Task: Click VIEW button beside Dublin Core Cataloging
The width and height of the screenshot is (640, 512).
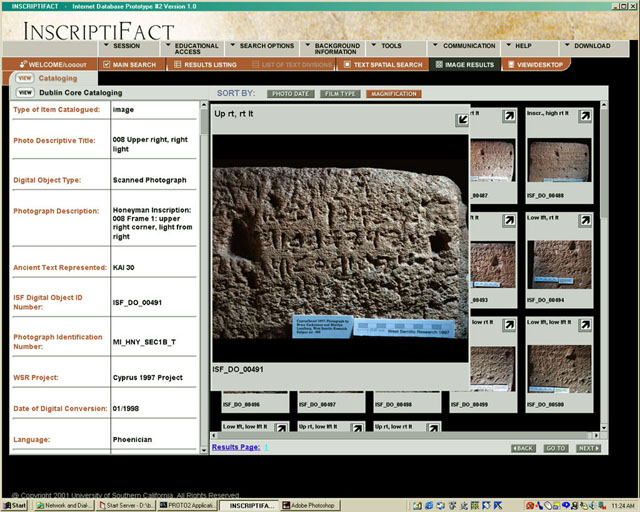Action: [x=25, y=93]
